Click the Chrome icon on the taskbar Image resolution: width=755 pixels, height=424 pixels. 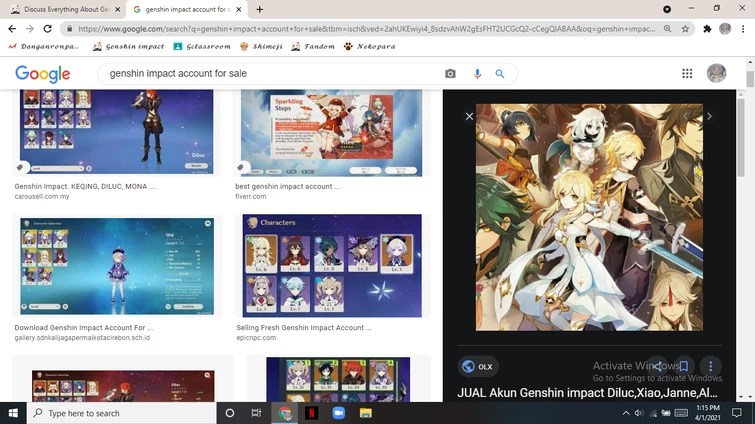[x=285, y=413]
